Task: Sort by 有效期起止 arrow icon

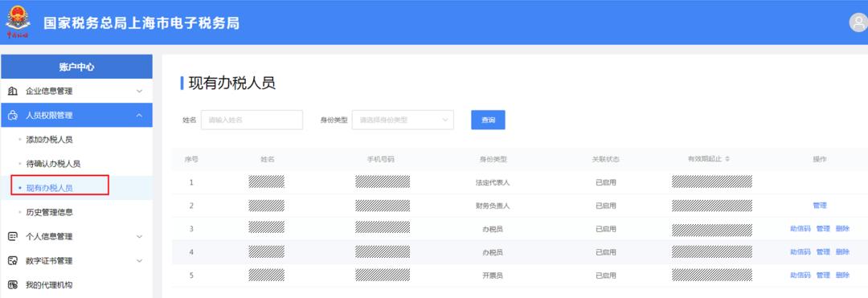Action: tap(727, 159)
